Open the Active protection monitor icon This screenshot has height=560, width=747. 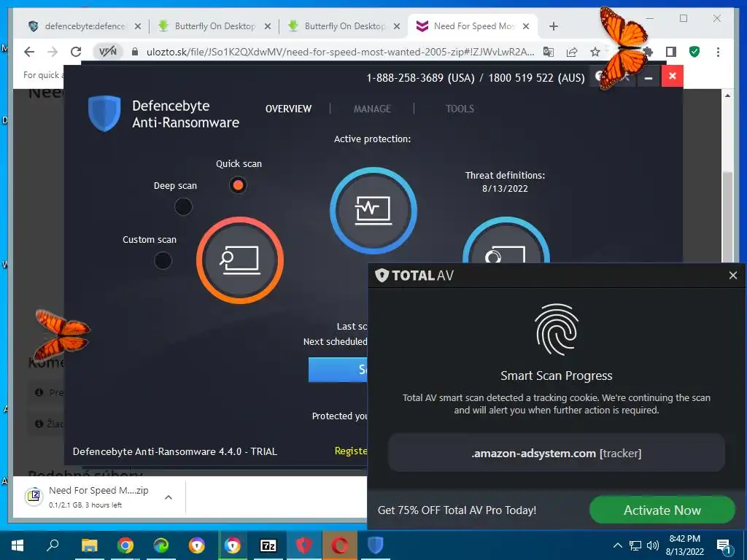pyautogui.click(x=373, y=211)
